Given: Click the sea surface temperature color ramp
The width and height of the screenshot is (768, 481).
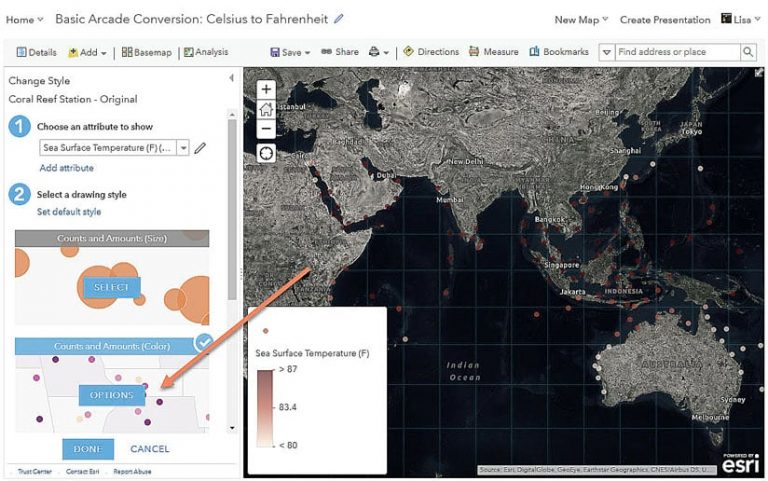Looking at the screenshot, I should tap(264, 407).
